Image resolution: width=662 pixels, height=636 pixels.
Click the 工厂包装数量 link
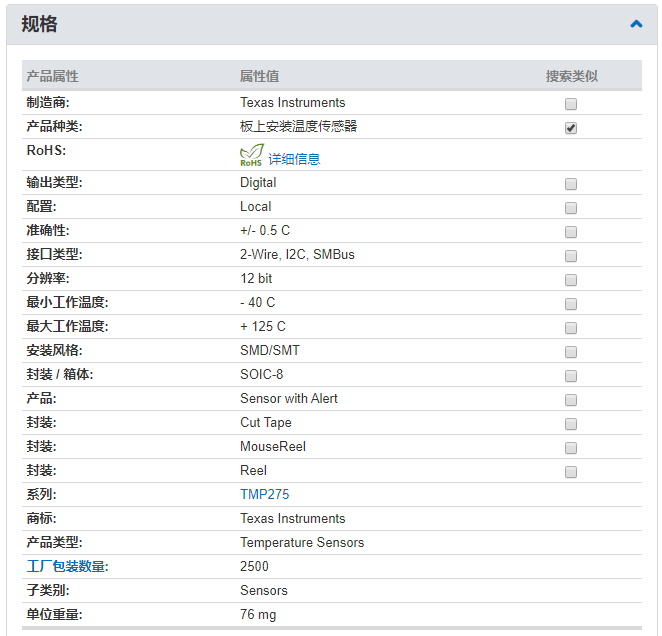[x=68, y=566]
